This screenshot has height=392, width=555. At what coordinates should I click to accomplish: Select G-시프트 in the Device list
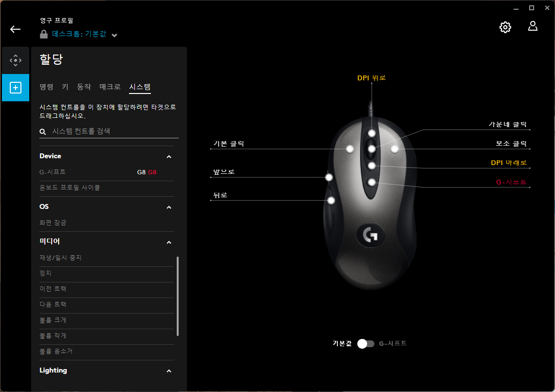(107, 172)
